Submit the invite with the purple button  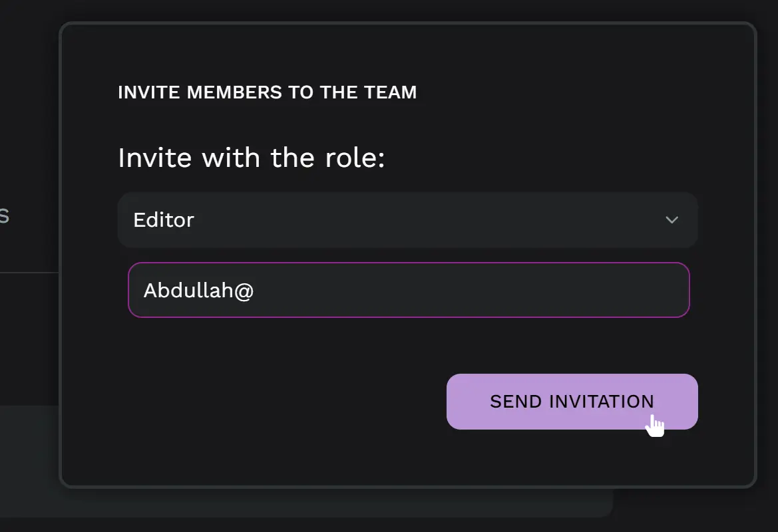pyautogui.click(x=572, y=402)
